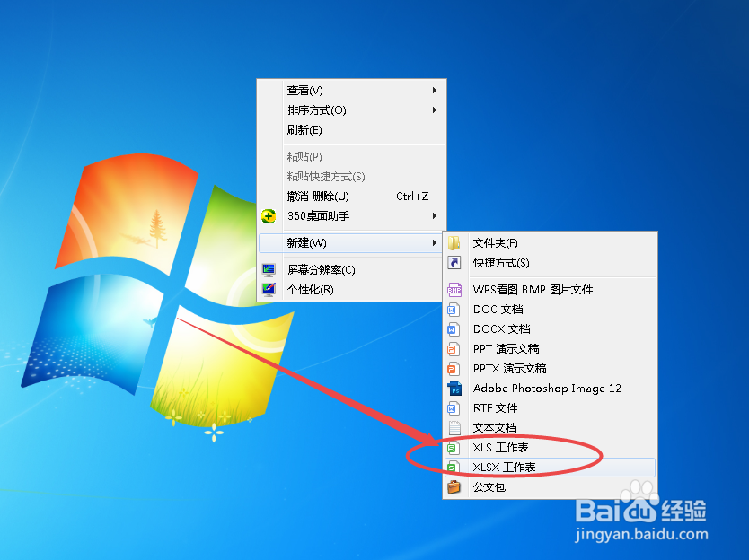The height and width of the screenshot is (560, 749).
Task: Expand the 新建(W) submenu arrow
Action: coord(434,242)
